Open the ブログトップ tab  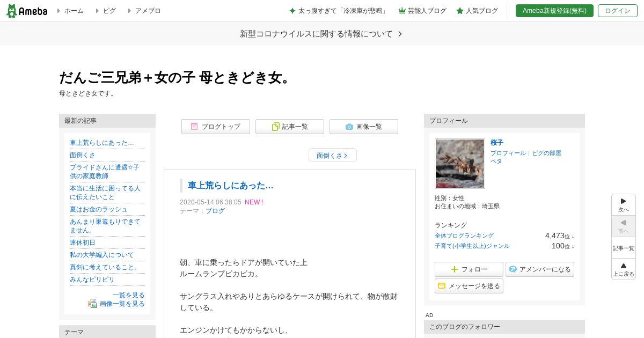pyautogui.click(x=216, y=127)
